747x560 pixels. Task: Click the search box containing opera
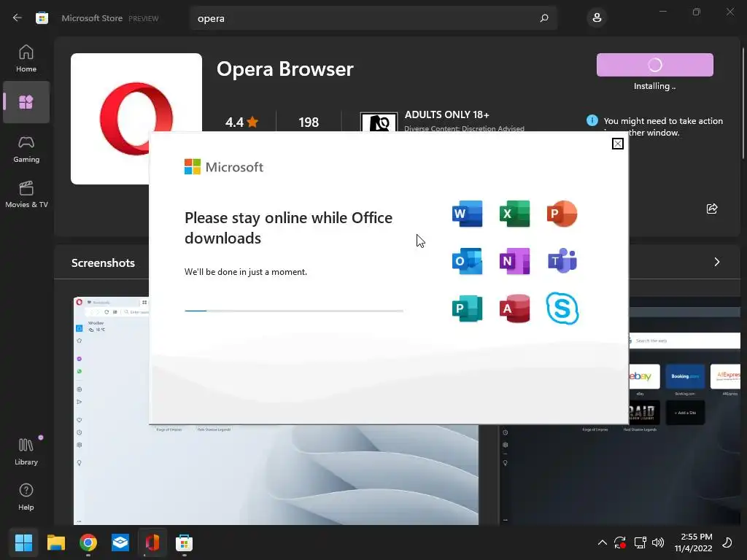(373, 18)
